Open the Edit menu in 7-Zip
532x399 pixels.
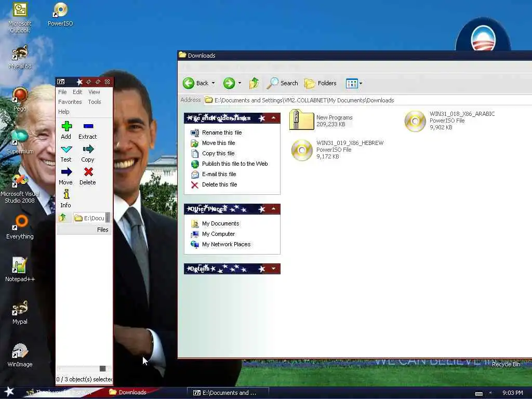(77, 92)
